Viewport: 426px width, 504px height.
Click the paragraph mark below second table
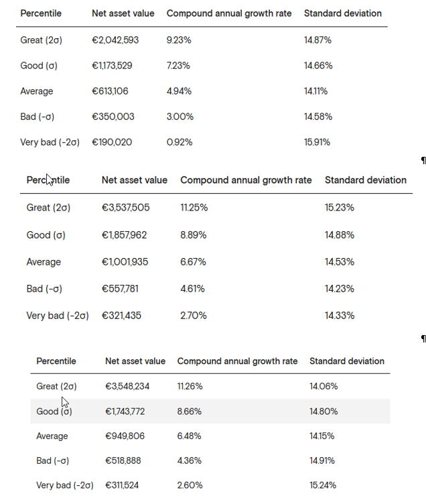[423, 338]
